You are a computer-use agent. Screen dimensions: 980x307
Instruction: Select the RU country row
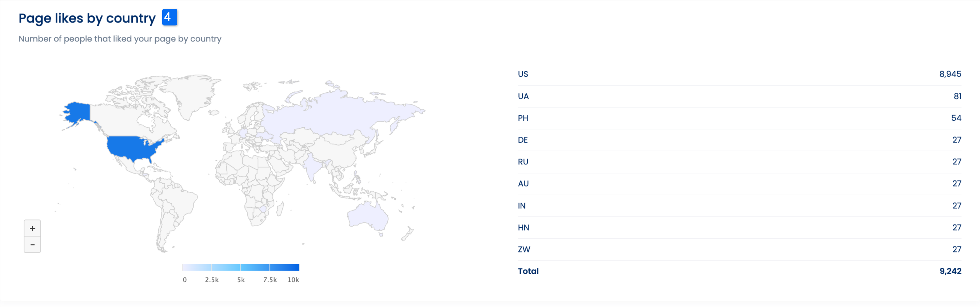[739, 162]
